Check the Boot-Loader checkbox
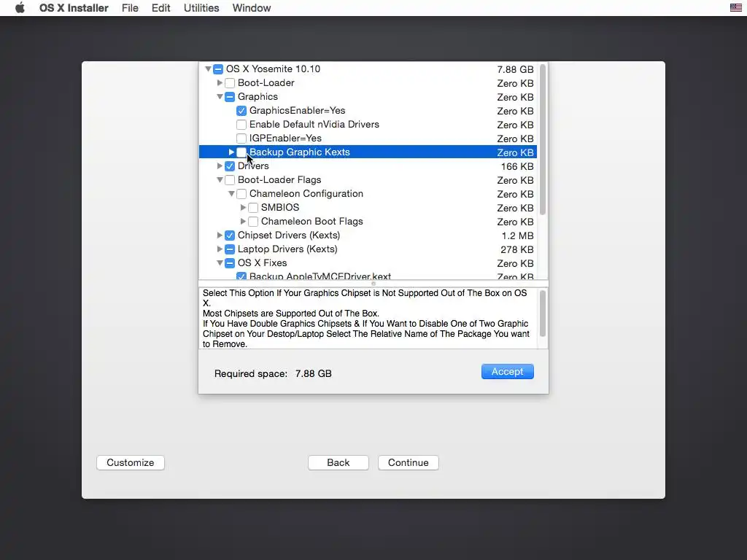 point(230,83)
